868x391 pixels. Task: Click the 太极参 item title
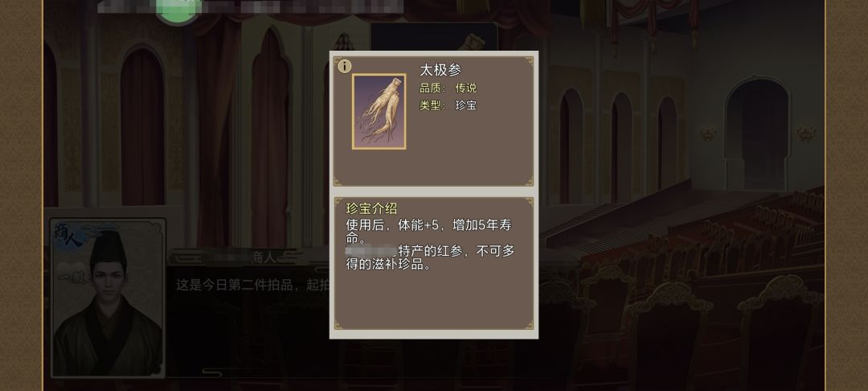point(440,70)
